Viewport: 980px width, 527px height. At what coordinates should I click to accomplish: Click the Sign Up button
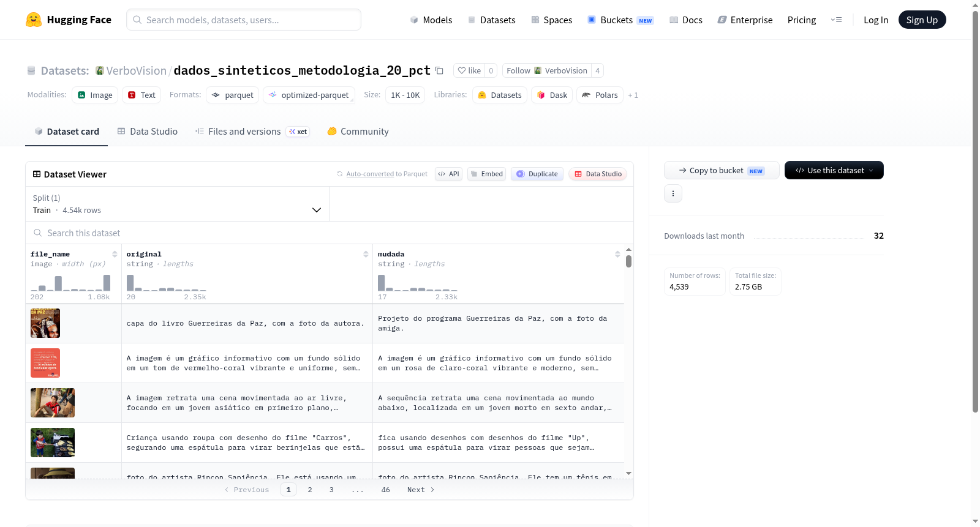[x=922, y=20]
